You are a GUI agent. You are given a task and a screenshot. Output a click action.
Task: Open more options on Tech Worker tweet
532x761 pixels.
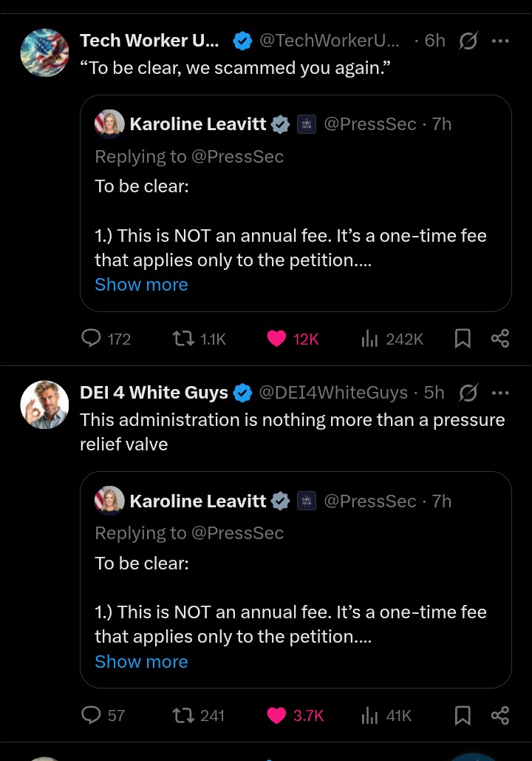click(500, 41)
